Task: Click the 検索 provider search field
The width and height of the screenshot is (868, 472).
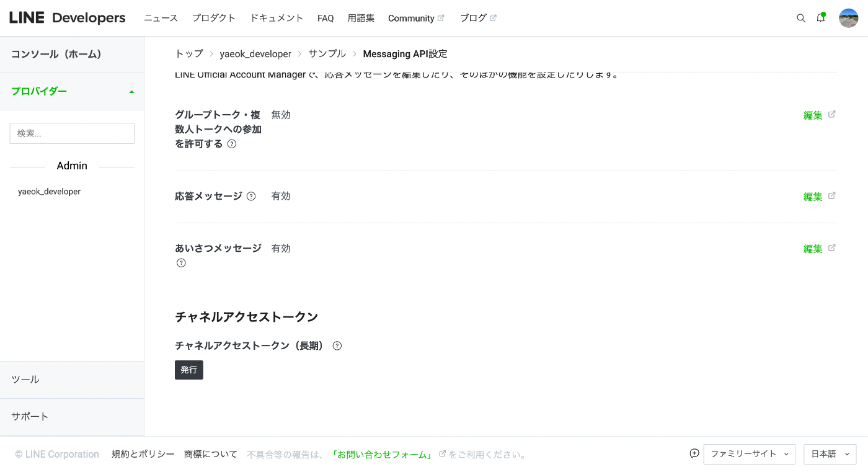Action: (x=72, y=133)
